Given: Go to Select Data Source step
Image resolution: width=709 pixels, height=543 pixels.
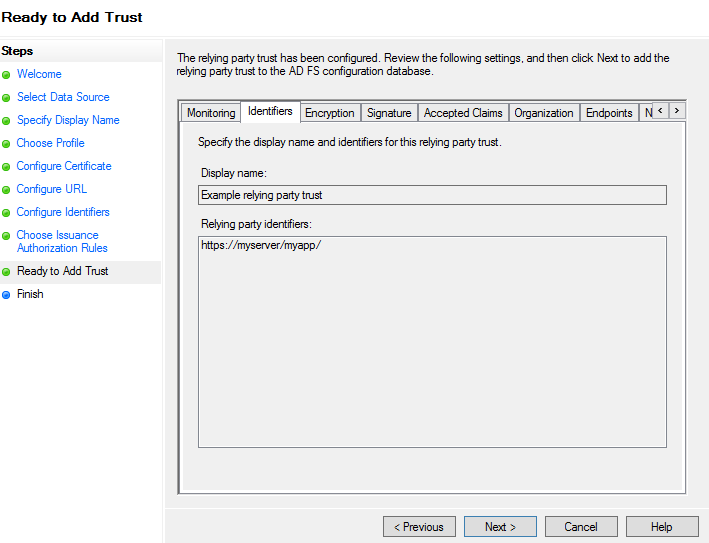Looking at the screenshot, I should 63,97.
